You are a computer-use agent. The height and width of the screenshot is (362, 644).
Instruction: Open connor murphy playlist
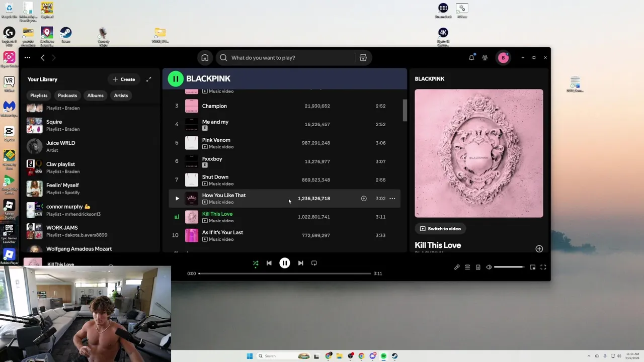[x=91, y=210]
